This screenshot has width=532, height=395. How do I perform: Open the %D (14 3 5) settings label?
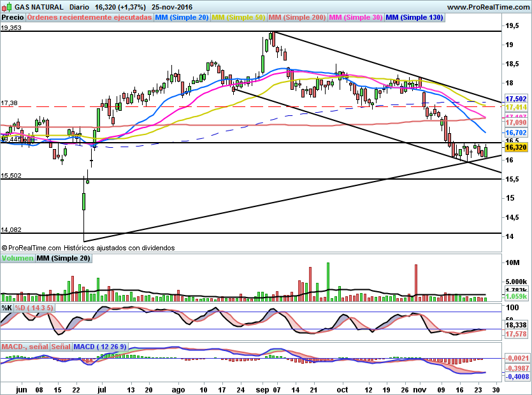pos(34,308)
